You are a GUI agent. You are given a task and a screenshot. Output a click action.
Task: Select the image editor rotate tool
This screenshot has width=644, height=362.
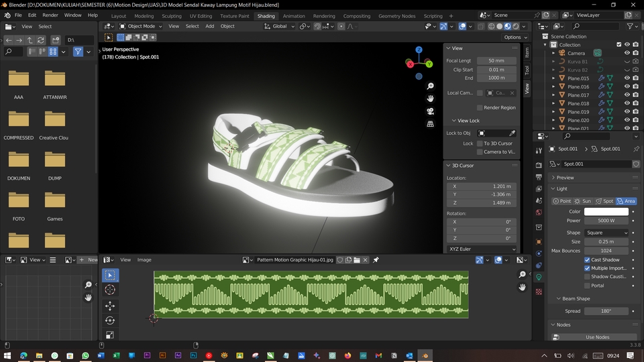(x=110, y=320)
